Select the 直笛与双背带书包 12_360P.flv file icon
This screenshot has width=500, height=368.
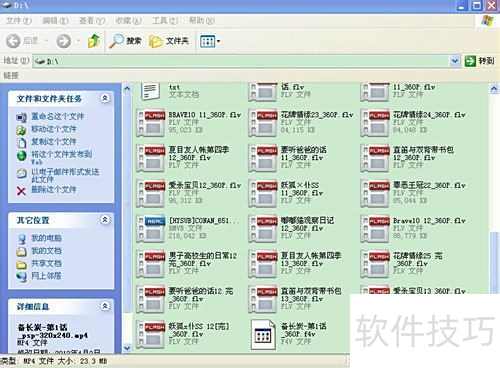(x=375, y=158)
